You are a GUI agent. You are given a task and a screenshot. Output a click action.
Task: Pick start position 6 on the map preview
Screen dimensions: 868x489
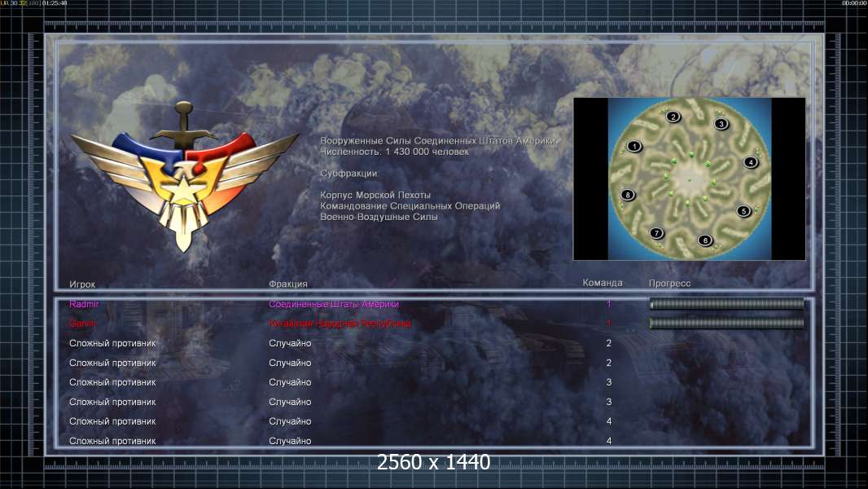(x=704, y=240)
